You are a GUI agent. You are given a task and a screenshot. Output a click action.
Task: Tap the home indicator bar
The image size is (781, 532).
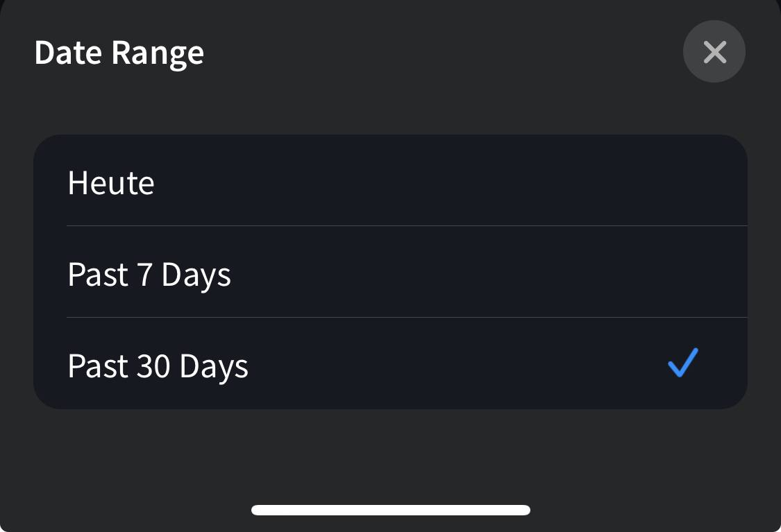click(x=391, y=510)
